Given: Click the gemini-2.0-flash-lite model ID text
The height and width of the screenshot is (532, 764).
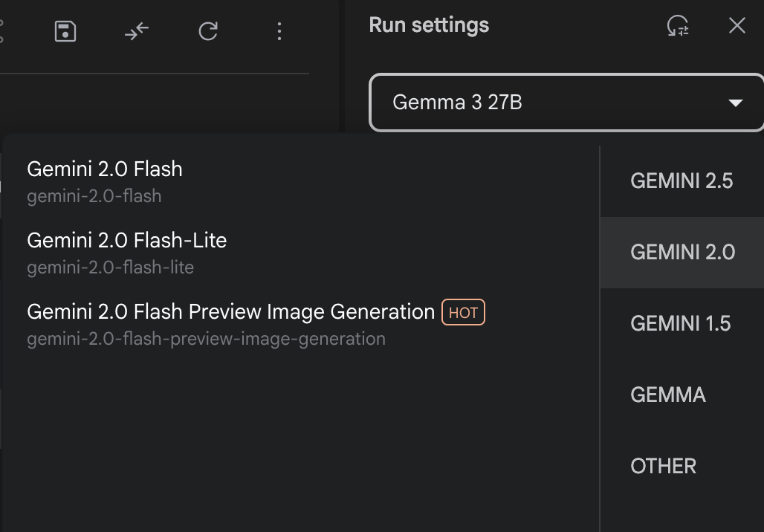Looking at the screenshot, I should tap(111, 267).
